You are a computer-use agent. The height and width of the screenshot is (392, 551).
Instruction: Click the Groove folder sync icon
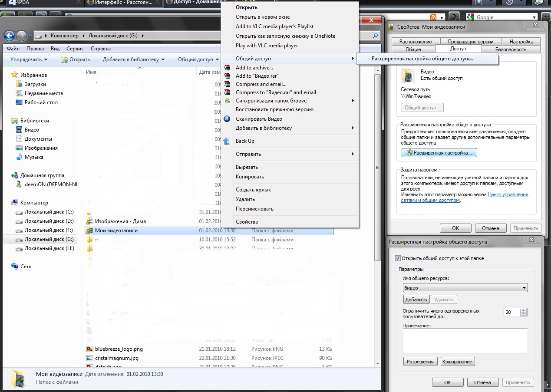tap(227, 101)
